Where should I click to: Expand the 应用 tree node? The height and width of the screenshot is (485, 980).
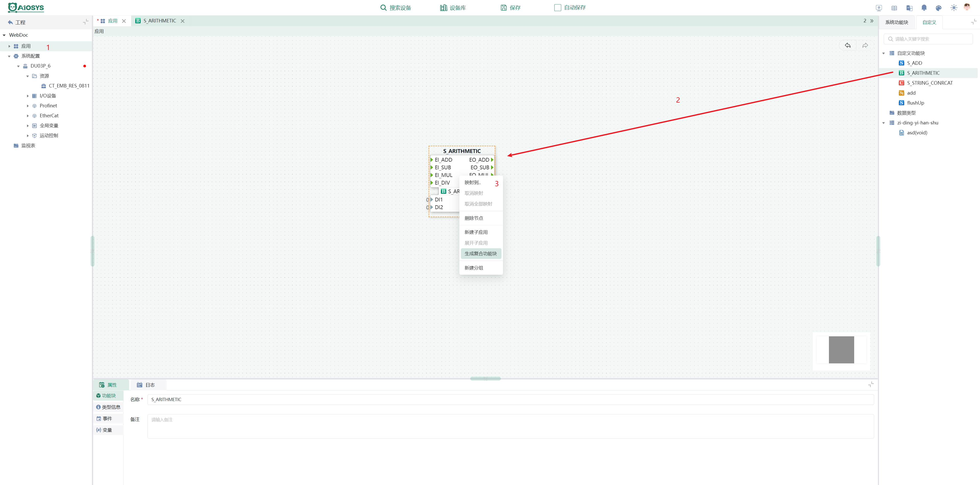9,46
